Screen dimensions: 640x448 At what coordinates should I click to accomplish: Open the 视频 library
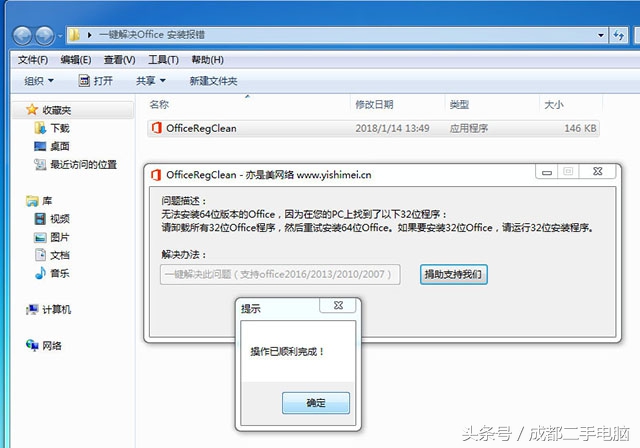(60, 219)
